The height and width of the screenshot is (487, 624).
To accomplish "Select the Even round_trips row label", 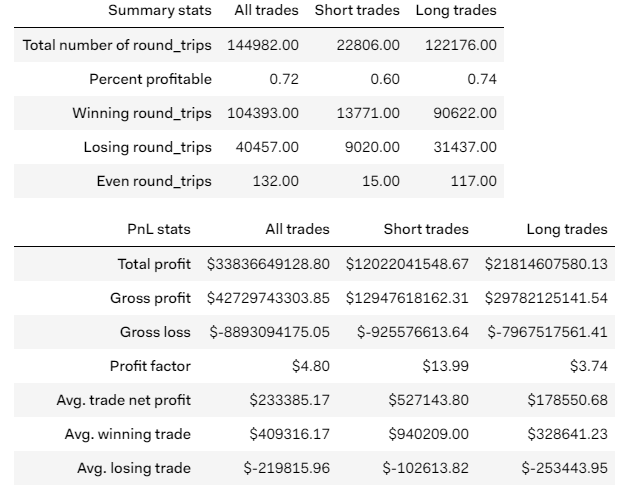I will coord(154,181).
